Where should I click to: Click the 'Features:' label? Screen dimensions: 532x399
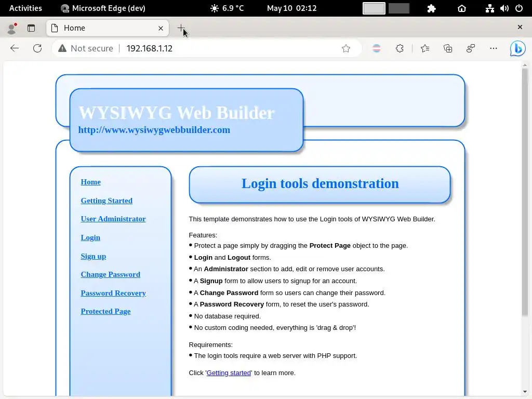point(203,235)
